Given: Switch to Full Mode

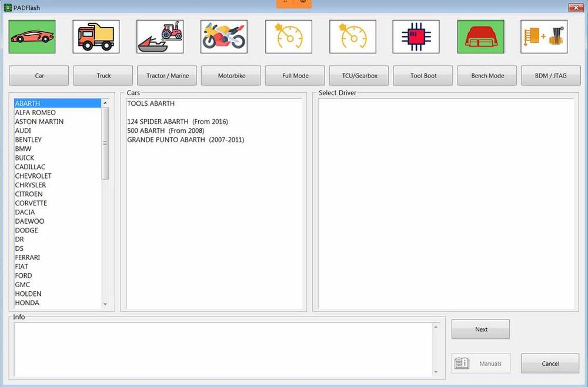Looking at the screenshot, I should click(295, 76).
